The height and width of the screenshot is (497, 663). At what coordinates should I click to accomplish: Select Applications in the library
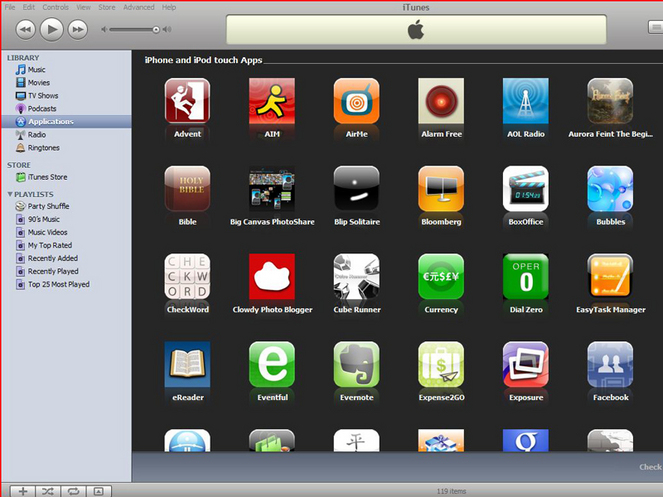pyautogui.click(x=66, y=121)
